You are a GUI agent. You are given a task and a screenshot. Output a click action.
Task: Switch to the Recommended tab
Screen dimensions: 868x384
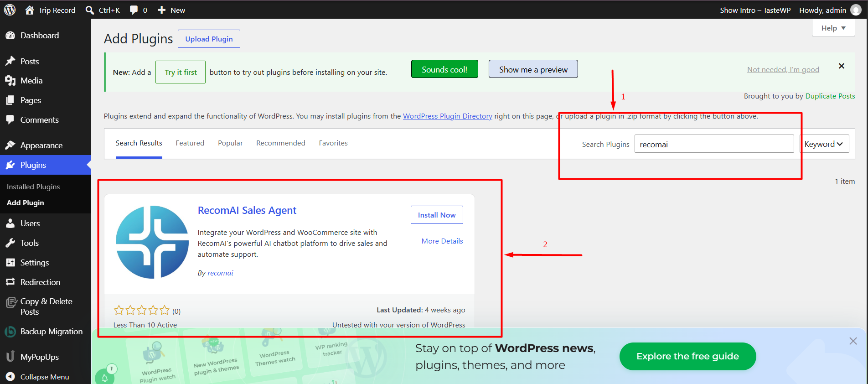point(281,143)
